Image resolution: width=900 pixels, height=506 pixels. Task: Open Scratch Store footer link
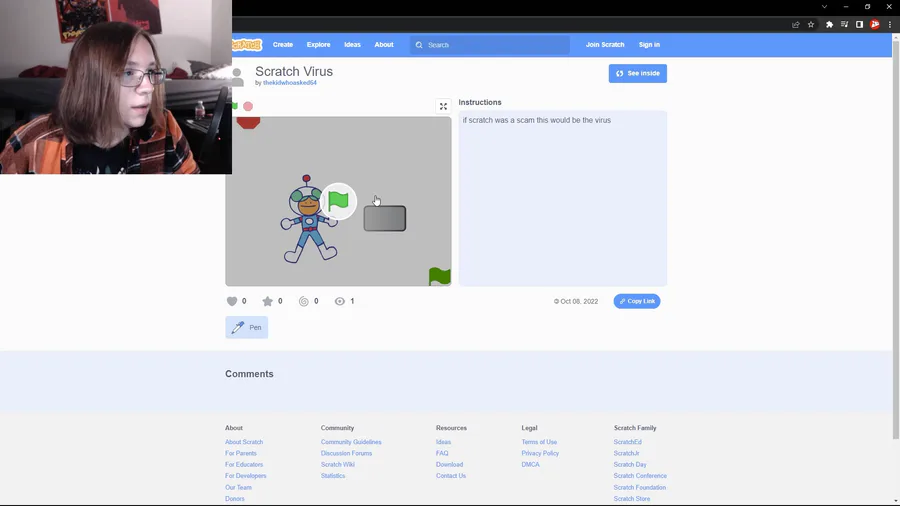tap(631, 499)
